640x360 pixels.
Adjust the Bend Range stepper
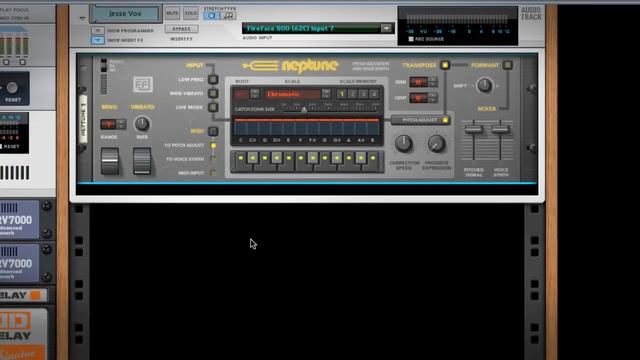pyautogui.click(x=121, y=124)
